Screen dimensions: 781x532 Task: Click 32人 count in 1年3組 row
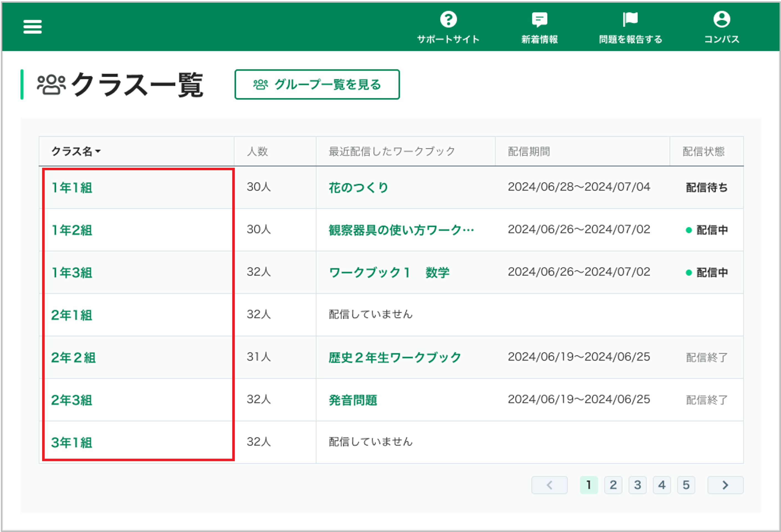(258, 272)
